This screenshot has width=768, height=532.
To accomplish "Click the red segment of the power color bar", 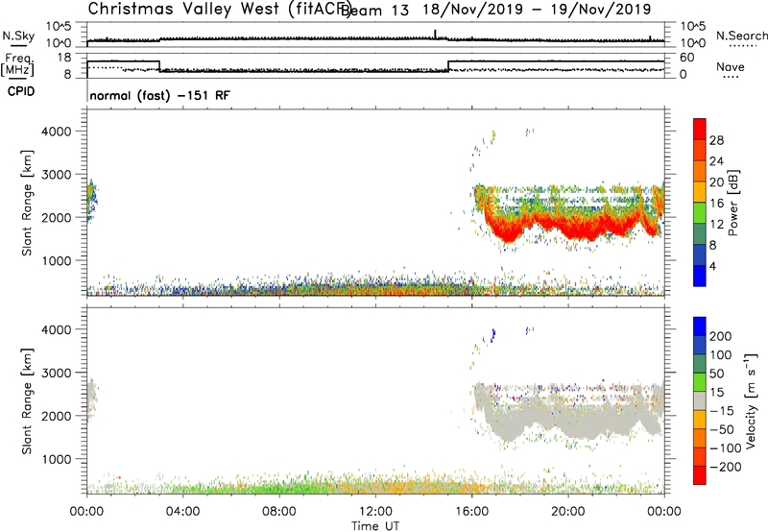I will tap(700, 130).
